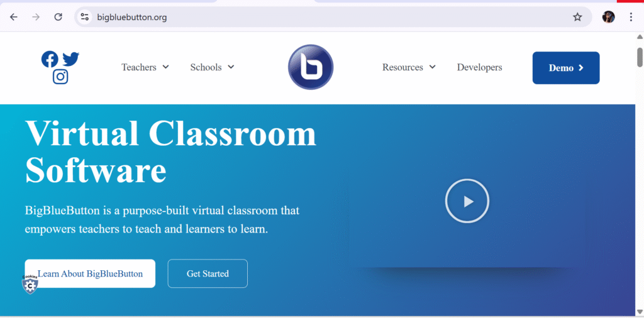
Task: Click the Get Started button
Action: (x=208, y=273)
